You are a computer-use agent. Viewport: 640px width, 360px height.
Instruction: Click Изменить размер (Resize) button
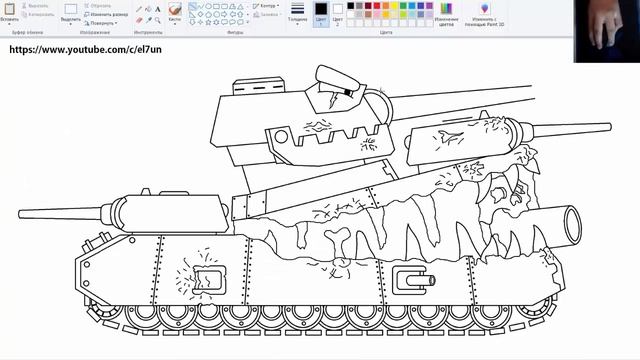pos(106,14)
